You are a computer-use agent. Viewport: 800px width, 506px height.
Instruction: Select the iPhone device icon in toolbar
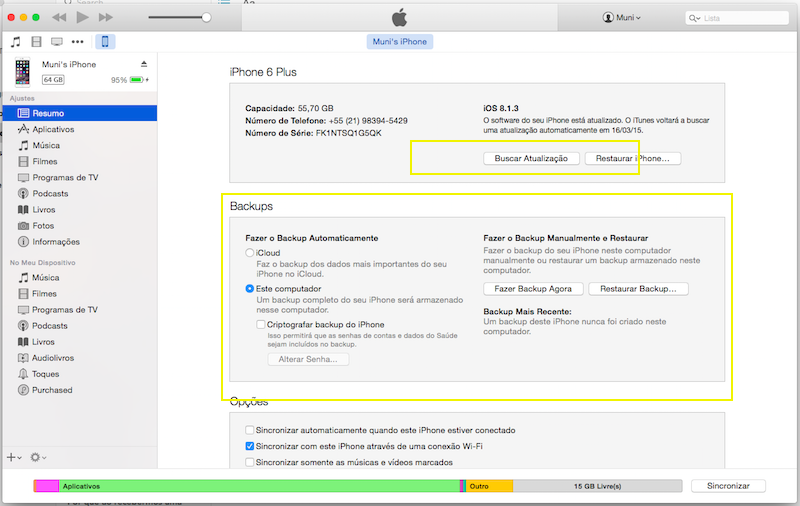click(105, 41)
